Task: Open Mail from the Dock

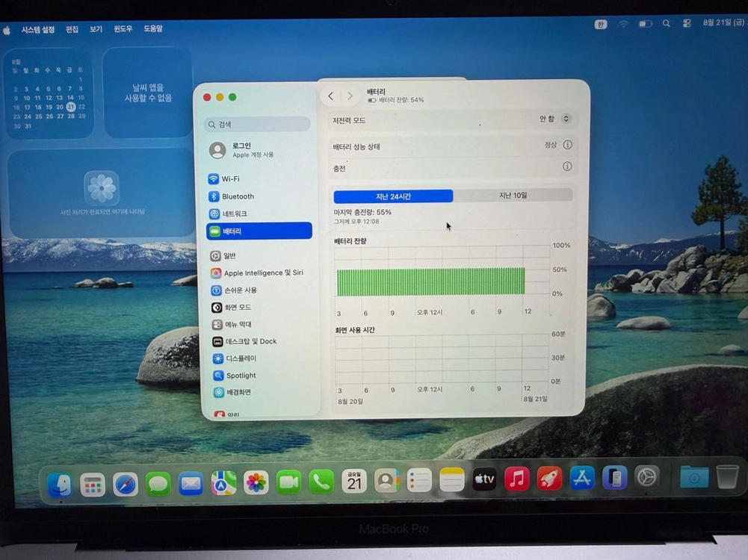Action: pos(191,484)
